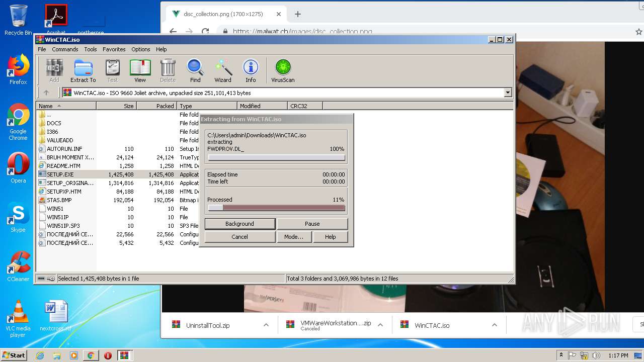Sort by Name column header

coord(66,106)
